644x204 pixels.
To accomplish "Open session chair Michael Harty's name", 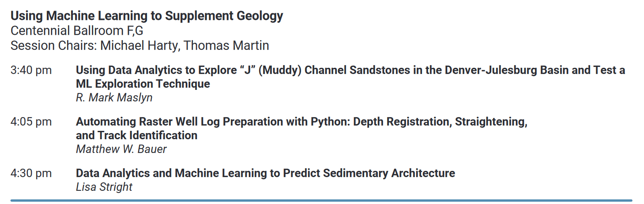I will 138,46.
